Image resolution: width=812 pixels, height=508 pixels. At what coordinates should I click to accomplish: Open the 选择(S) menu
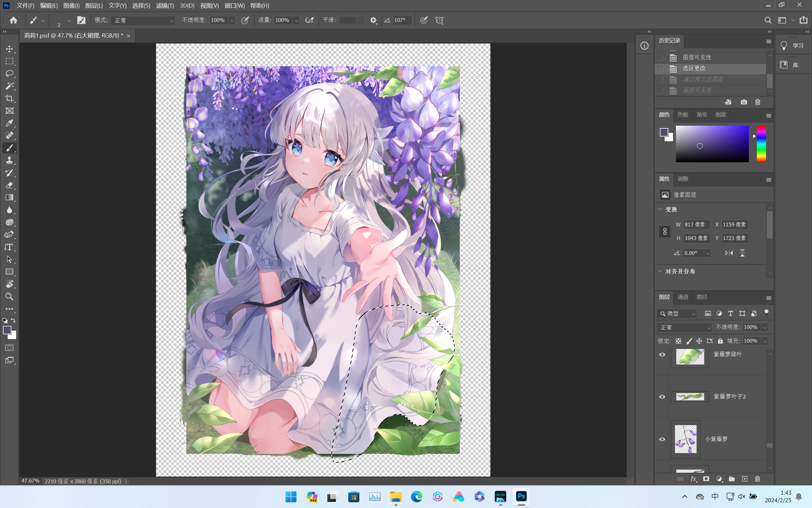coord(141,6)
